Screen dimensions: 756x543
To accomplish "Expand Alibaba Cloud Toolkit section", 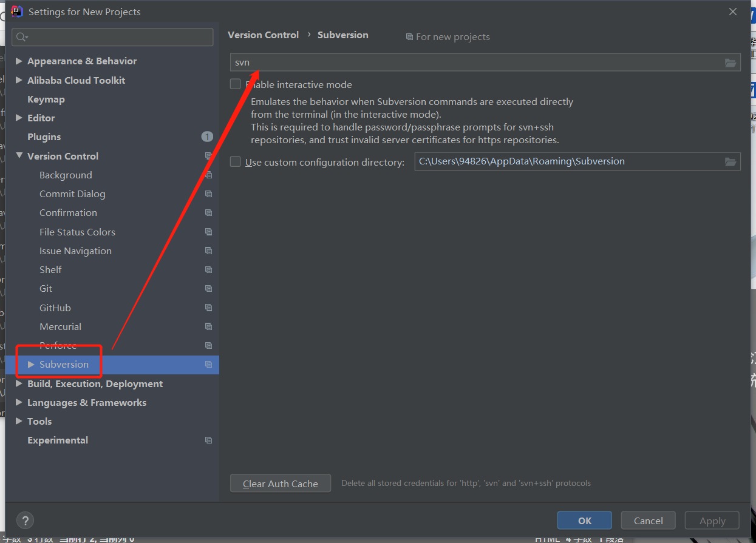I will [19, 80].
